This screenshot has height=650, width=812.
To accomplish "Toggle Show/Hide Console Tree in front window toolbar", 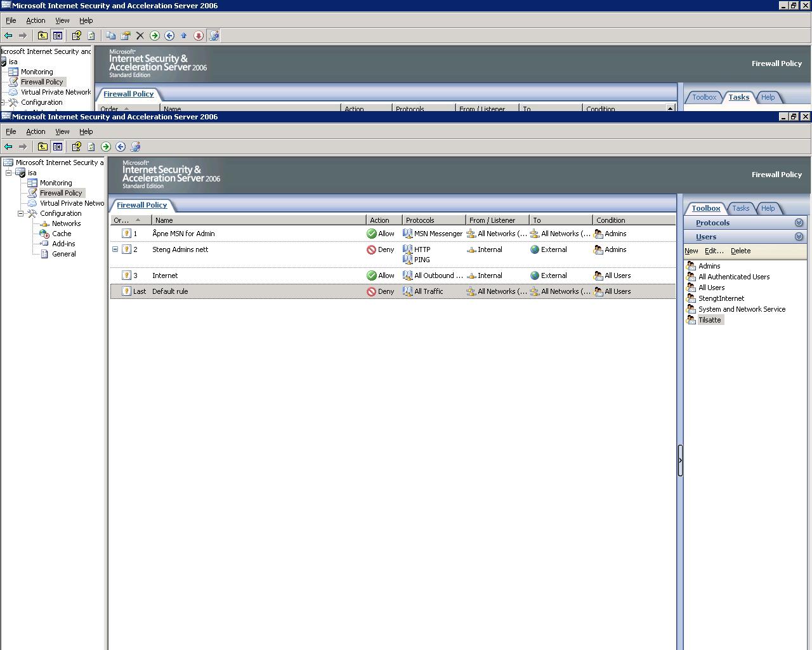I will point(58,147).
